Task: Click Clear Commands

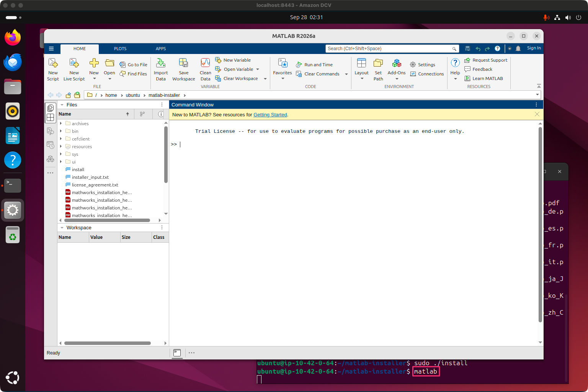Action: coord(318,74)
